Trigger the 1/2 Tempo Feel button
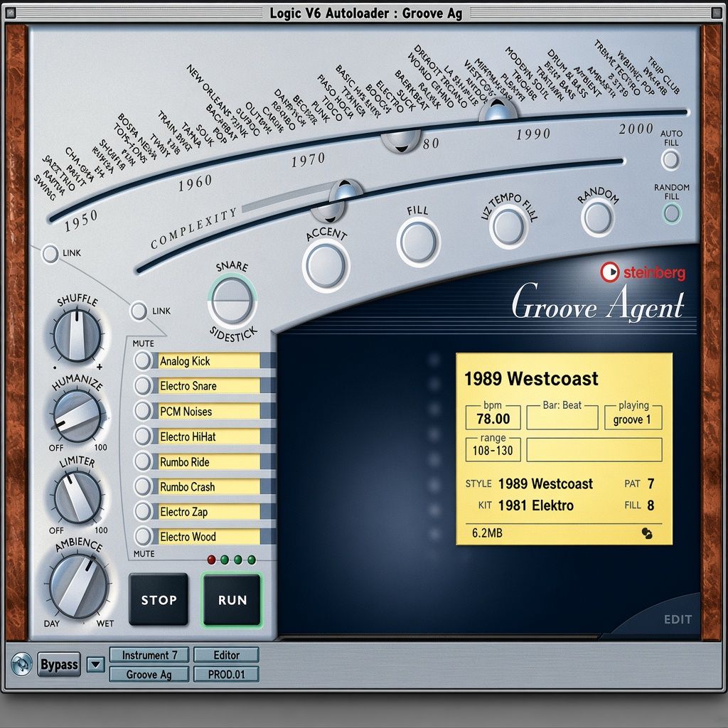The height and width of the screenshot is (728, 728). (508, 227)
